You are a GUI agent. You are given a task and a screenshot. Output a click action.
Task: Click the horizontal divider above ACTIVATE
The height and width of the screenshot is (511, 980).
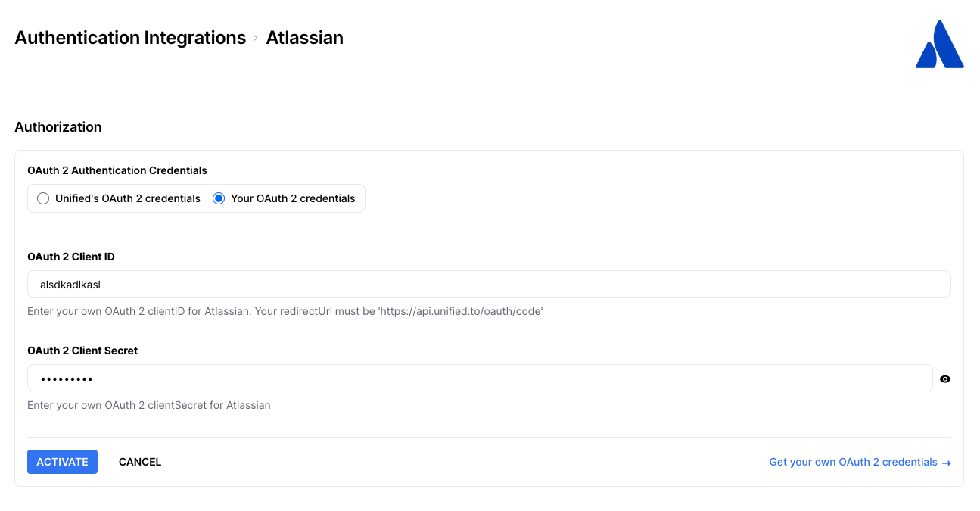(x=489, y=437)
